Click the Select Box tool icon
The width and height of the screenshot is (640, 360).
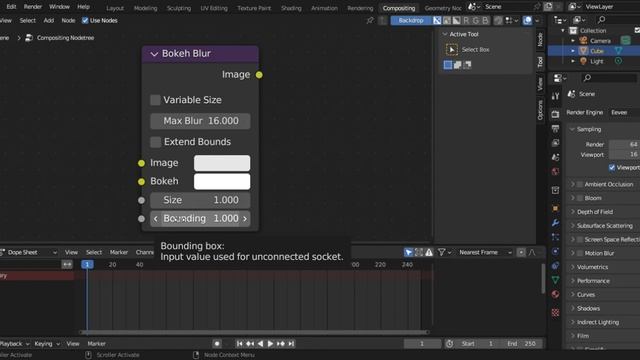pyautogui.click(x=452, y=50)
